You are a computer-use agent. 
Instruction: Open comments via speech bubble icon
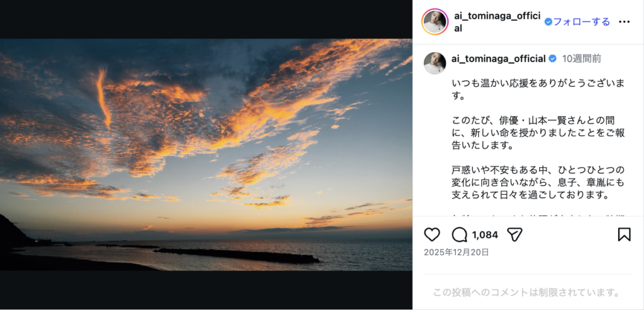pos(459,235)
